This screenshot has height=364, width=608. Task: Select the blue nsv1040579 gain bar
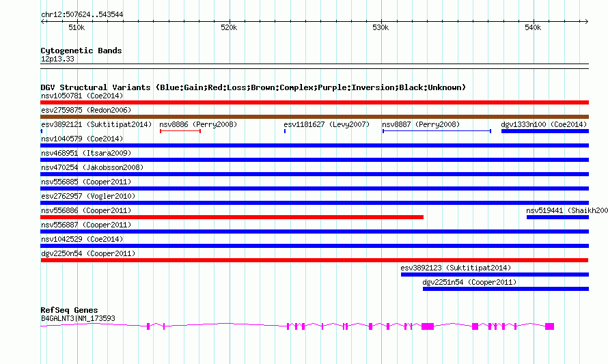click(314, 145)
